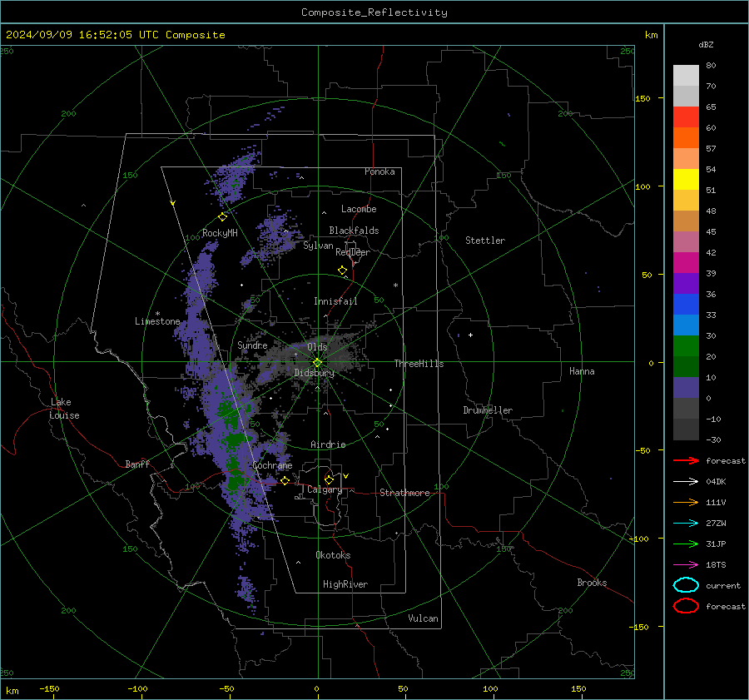Click the white plus marker west of Hanna
749x700 pixels.
(x=470, y=335)
